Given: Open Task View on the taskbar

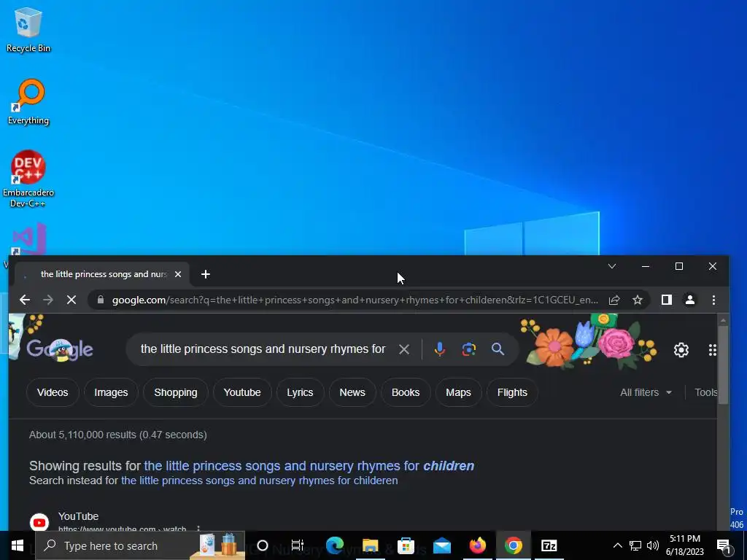Looking at the screenshot, I should coord(298,545).
